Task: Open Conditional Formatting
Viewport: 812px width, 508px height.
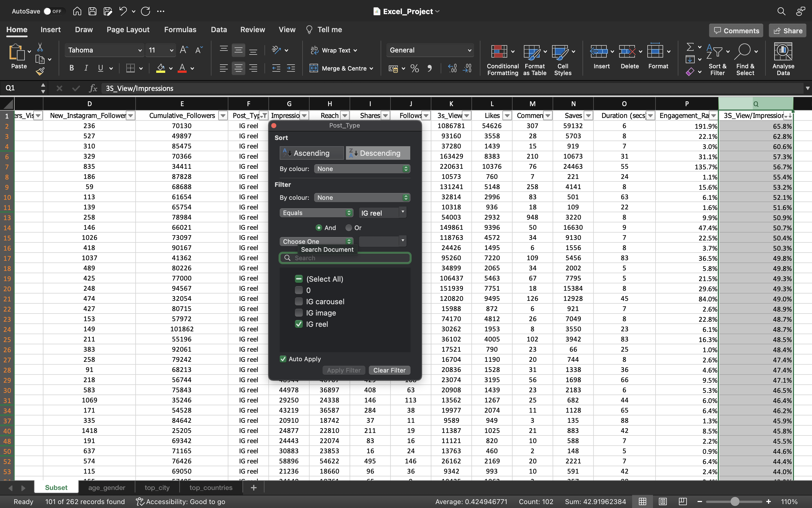Action: pos(502,60)
